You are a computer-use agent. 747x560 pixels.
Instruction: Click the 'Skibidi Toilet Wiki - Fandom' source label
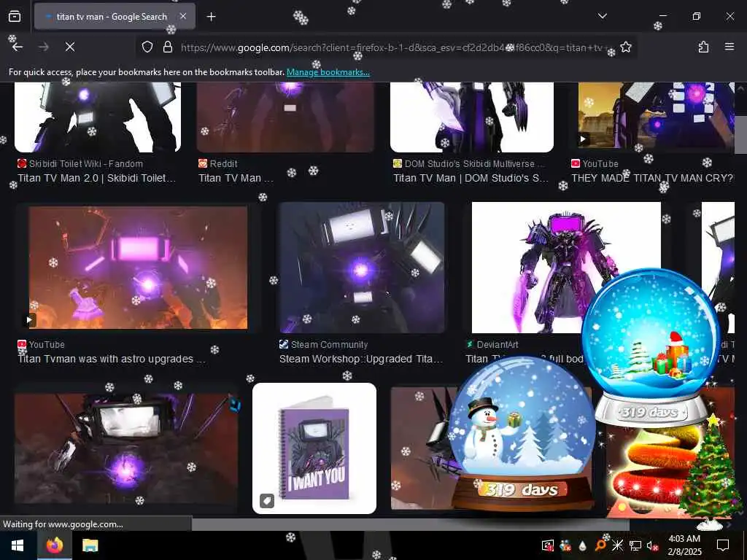pos(86,164)
